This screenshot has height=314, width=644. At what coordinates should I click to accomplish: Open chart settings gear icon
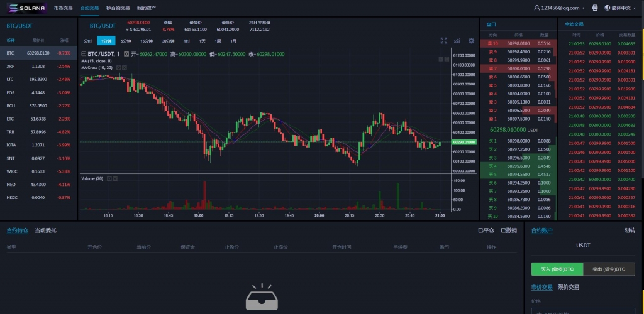pyautogui.click(x=471, y=40)
